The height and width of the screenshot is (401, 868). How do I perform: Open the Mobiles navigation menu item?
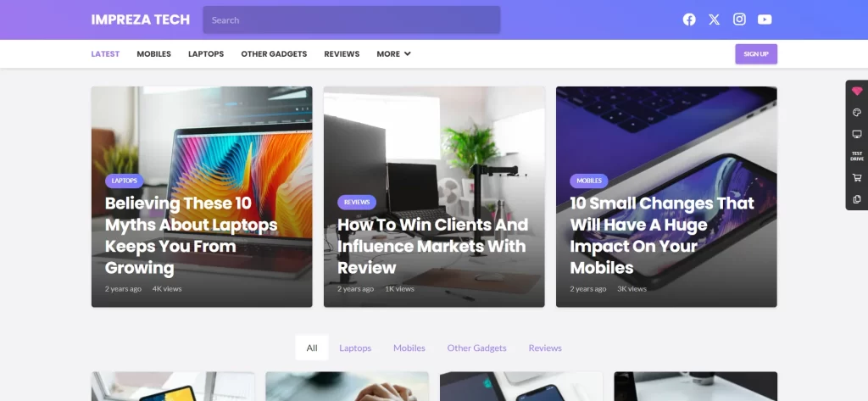coord(154,53)
